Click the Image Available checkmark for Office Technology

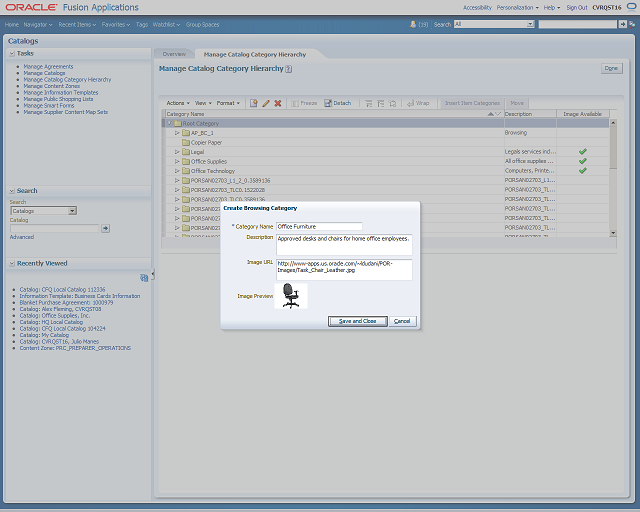tap(582, 171)
